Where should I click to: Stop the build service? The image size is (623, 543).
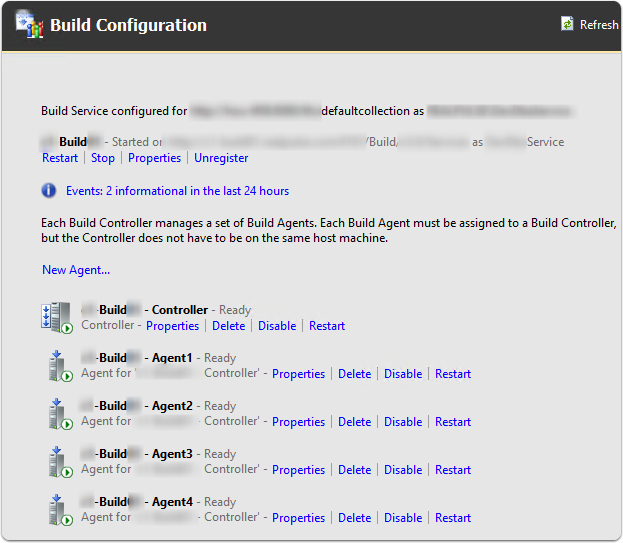(x=103, y=158)
